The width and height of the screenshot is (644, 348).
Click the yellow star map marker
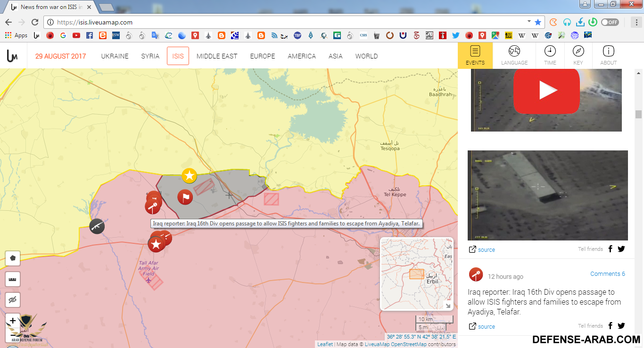[x=189, y=176]
